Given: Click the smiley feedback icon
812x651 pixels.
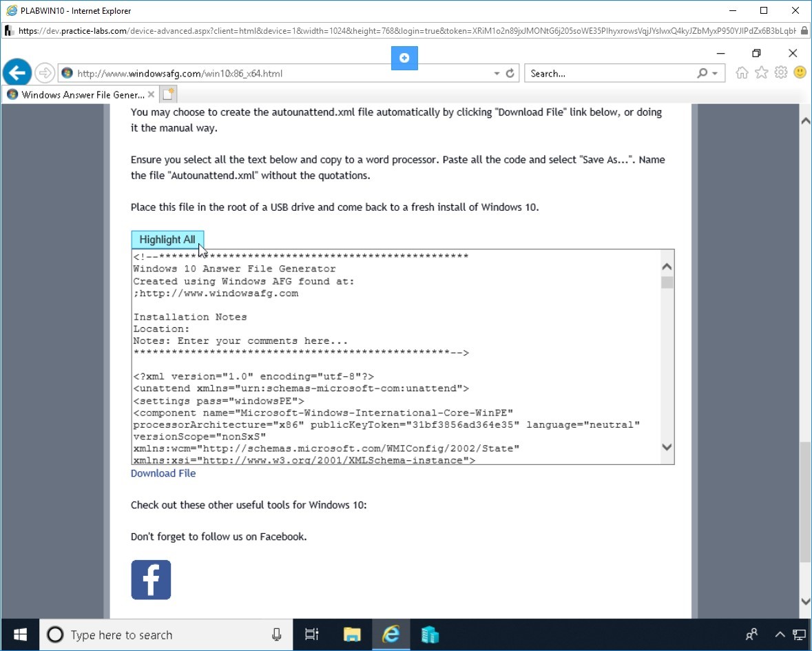Looking at the screenshot, I should (800, 72).
